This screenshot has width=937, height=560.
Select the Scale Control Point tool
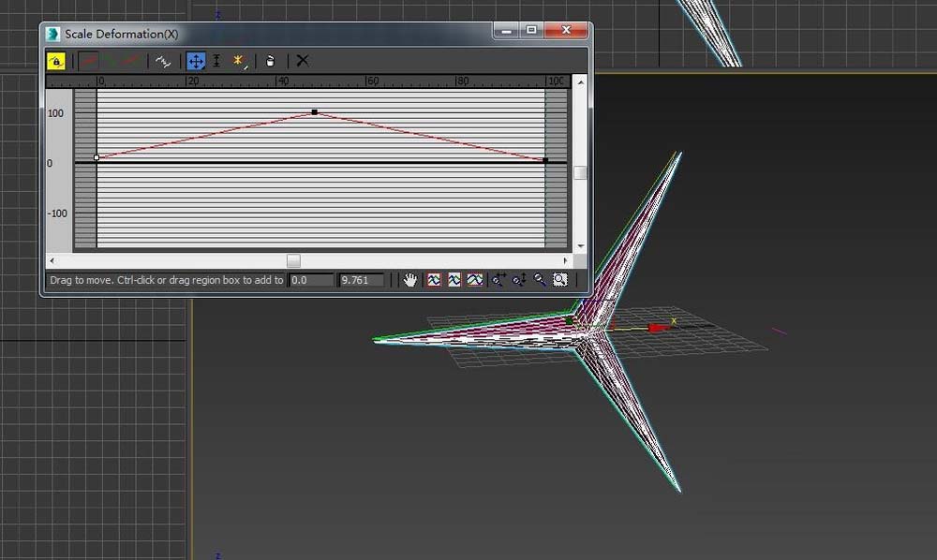pyautogui.click(x=216, y=61)
